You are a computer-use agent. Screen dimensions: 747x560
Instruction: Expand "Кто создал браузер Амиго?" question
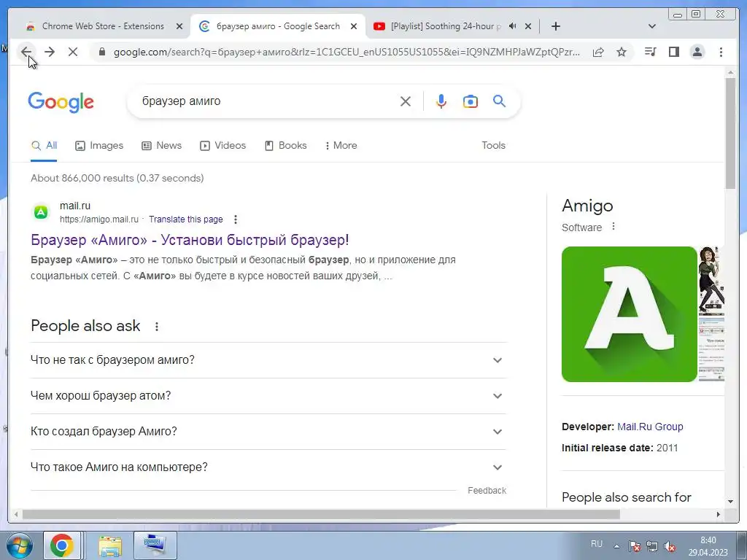coord(268,432)
